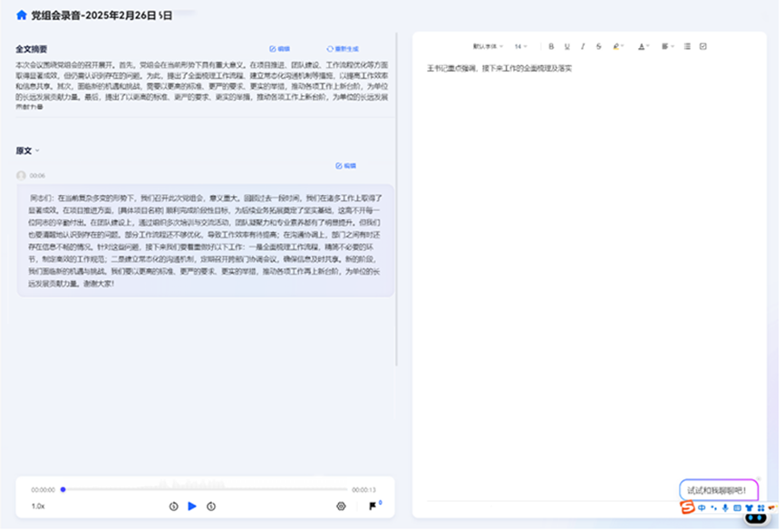This screenshot has height=532, width=784.
Task: Toggle underline formatting in the editor toolbar
Action: [x=566, y=47]
